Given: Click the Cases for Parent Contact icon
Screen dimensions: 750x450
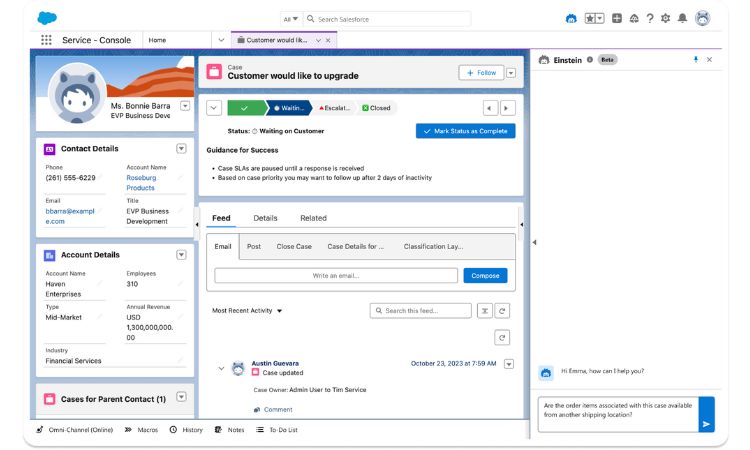Looking at the screenshot, I should click(50, 399).
